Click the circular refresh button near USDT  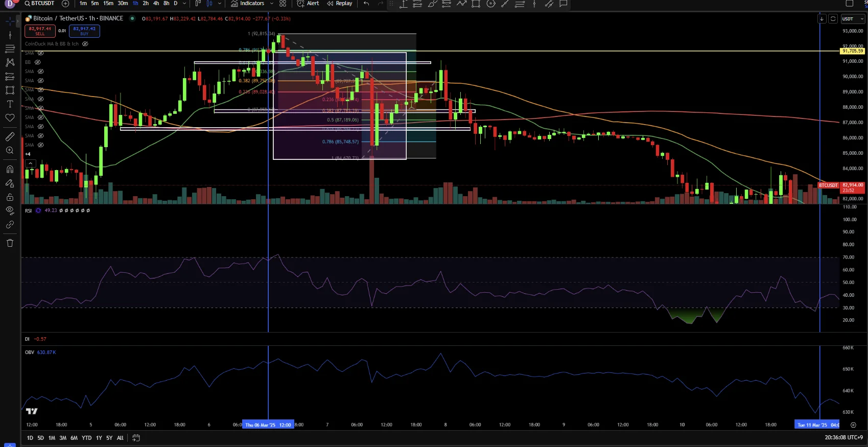coord(833,19)
